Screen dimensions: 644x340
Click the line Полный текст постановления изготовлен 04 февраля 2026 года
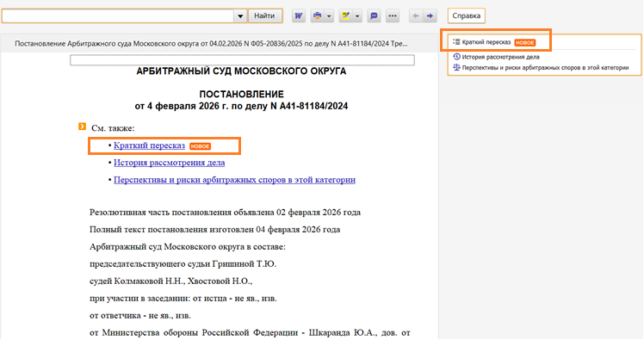click(x=214, y=230)
